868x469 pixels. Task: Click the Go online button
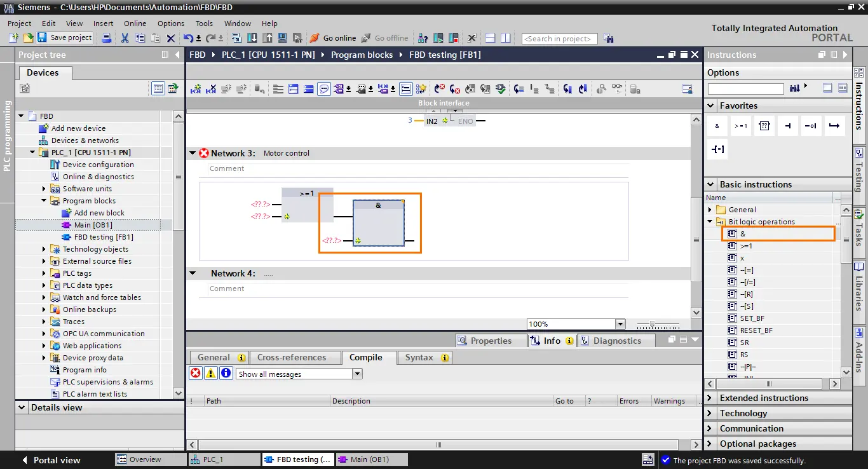(332, 38)
